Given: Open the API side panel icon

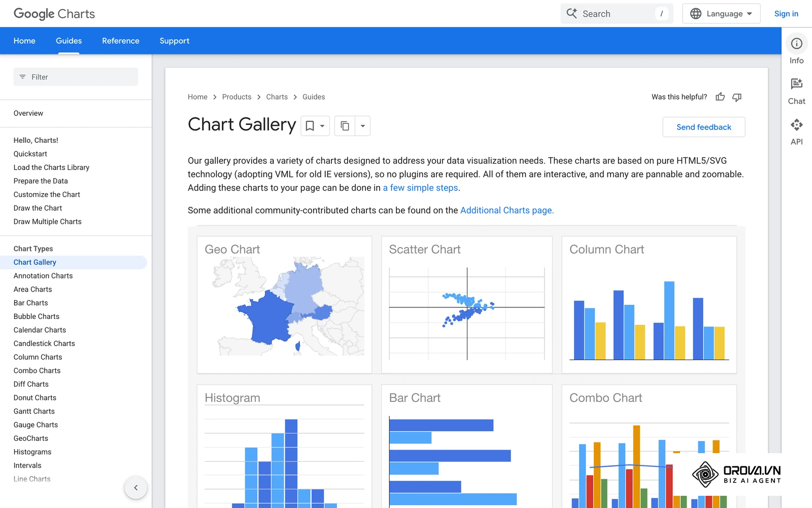Looking at the screenshot, I should [796, 124].
